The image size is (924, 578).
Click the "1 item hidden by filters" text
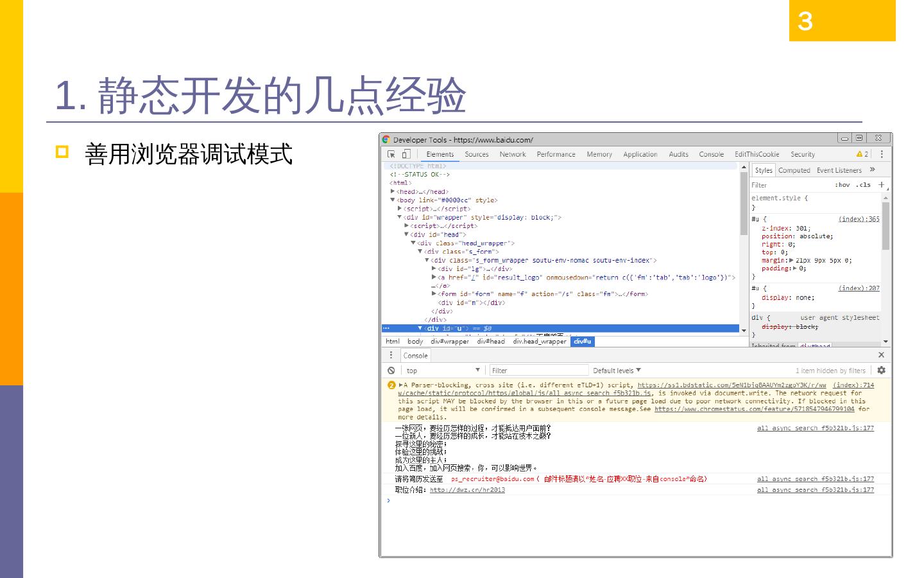[x=830, y=371]
